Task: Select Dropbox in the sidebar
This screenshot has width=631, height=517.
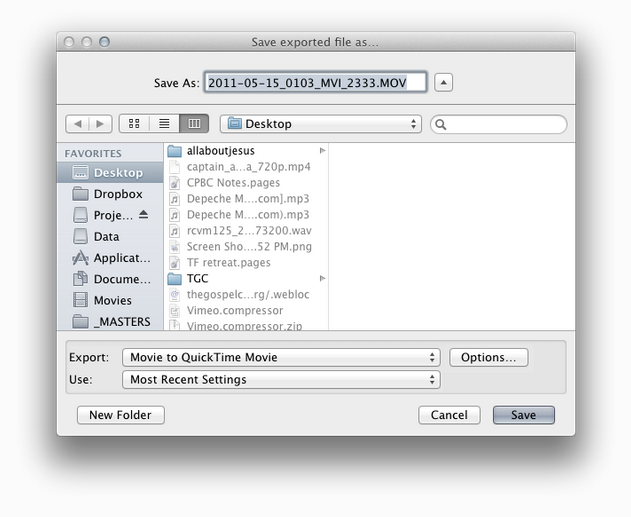Action: (110, 194)
